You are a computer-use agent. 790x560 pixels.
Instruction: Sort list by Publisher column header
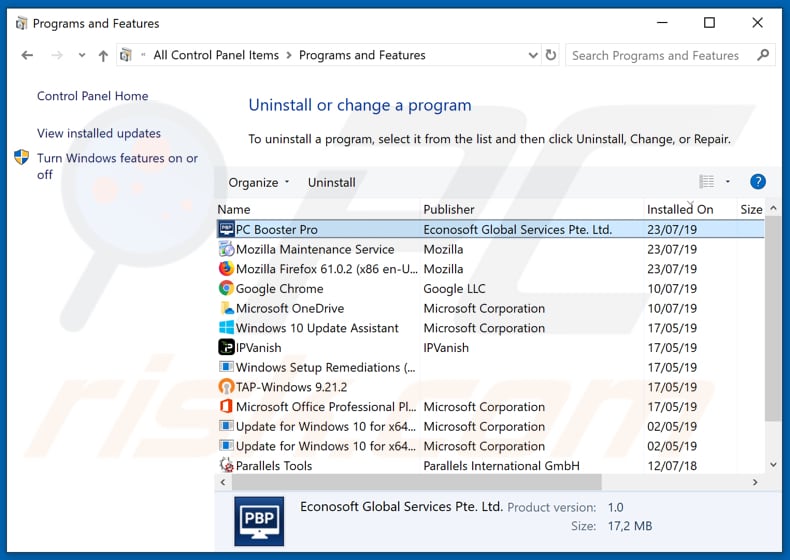tap(449, 209)
